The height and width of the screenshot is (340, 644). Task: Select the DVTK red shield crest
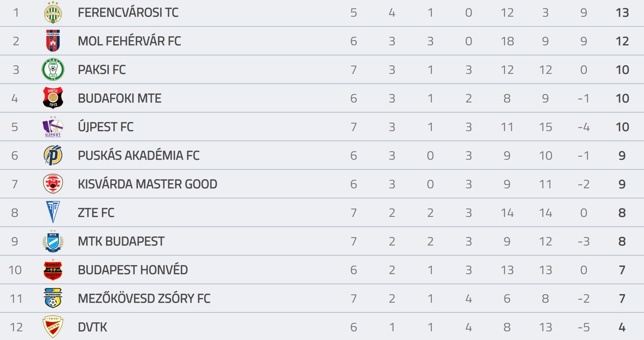coord(53,327)
